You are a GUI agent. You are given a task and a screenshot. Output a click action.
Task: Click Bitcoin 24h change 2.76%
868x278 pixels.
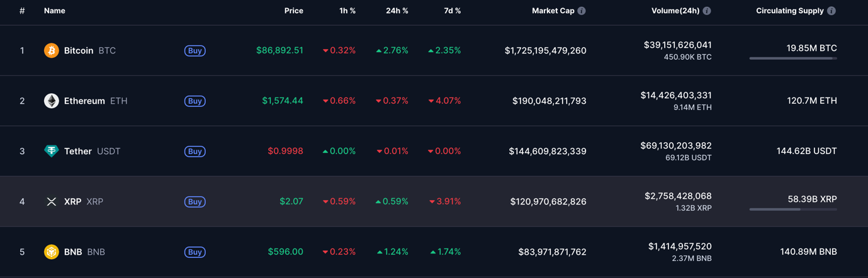pyautogui.click(x=392, y=50)
